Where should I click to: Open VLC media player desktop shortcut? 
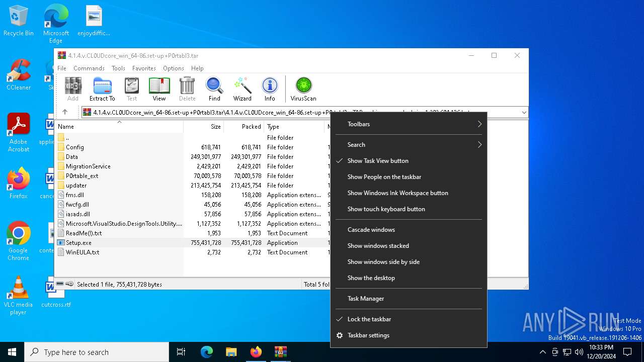[x=19, y=296]
